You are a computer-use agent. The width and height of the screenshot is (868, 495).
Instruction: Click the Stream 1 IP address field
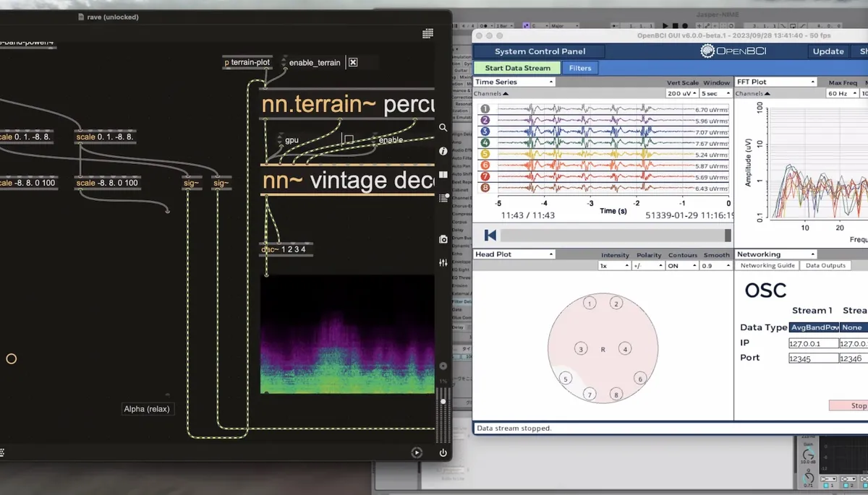813,343
